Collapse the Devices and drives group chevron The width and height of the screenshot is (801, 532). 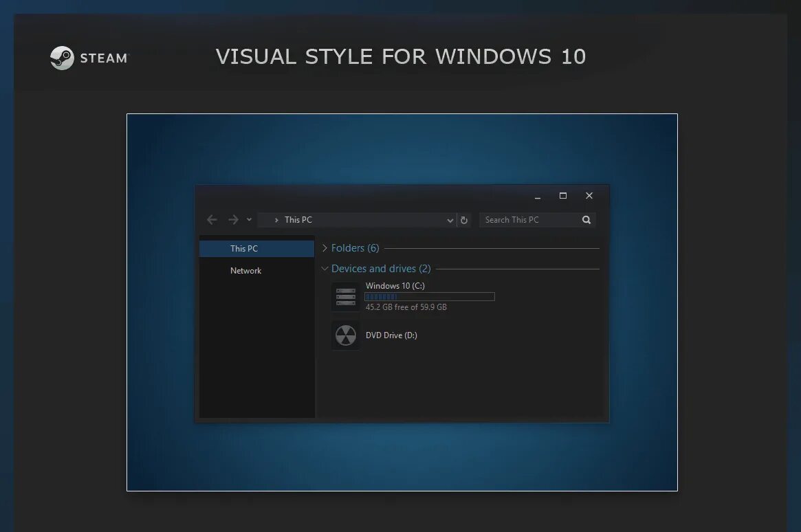pyautogui.click(x=325, y=269)
